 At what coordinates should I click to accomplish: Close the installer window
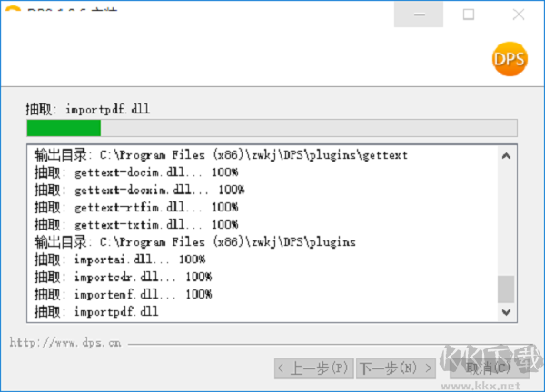(x=519, y=15)
